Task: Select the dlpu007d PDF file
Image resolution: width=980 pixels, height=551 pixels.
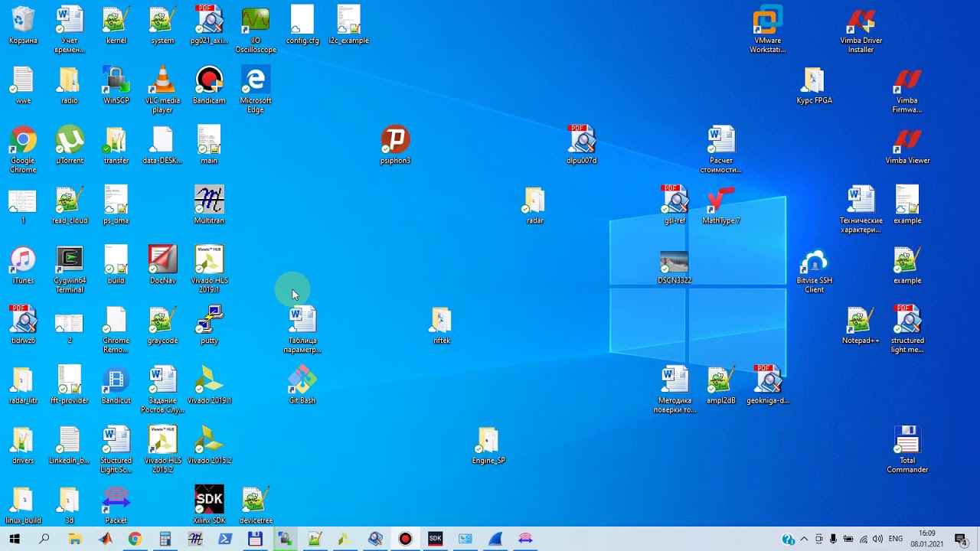Action: point(582,145)
